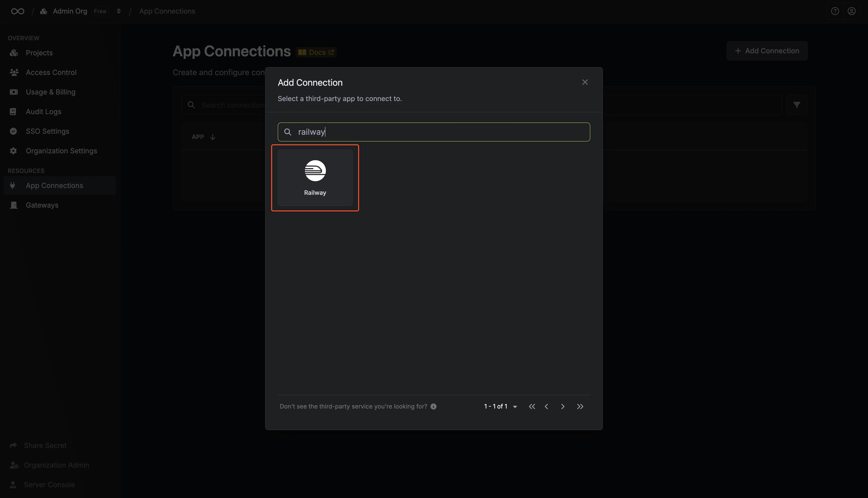Focus the app search field containing railway

coord(433,132)
